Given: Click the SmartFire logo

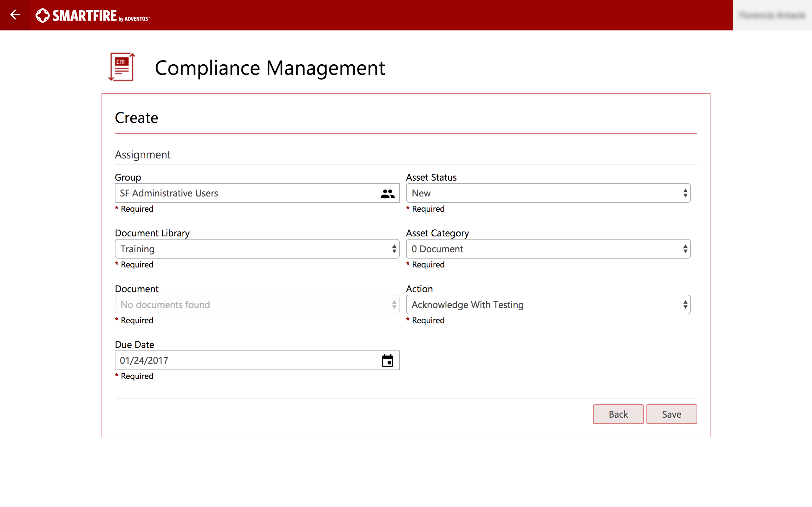Looking at the screenshot, I should point(93,16).
